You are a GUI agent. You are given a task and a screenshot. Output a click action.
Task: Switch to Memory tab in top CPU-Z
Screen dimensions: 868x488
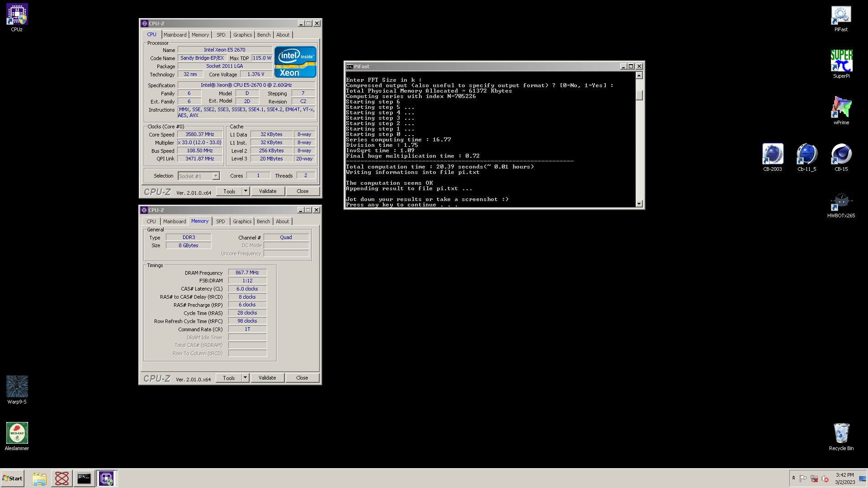click(x=200, y=35)
